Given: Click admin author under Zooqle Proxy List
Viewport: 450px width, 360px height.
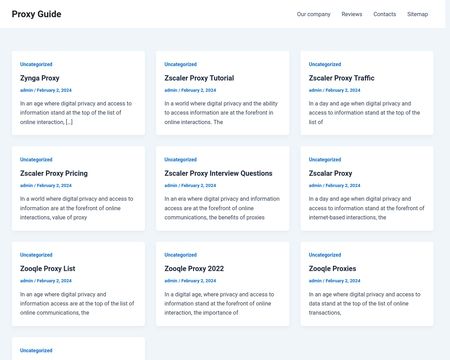Looking at the screenshot, I should point(26,281).
